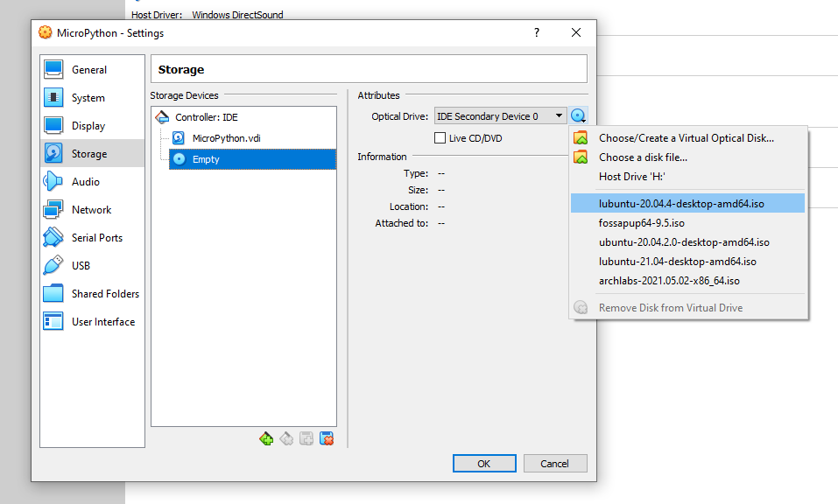
Task: Click the add storage attachment icon
Action: [306, 439]
